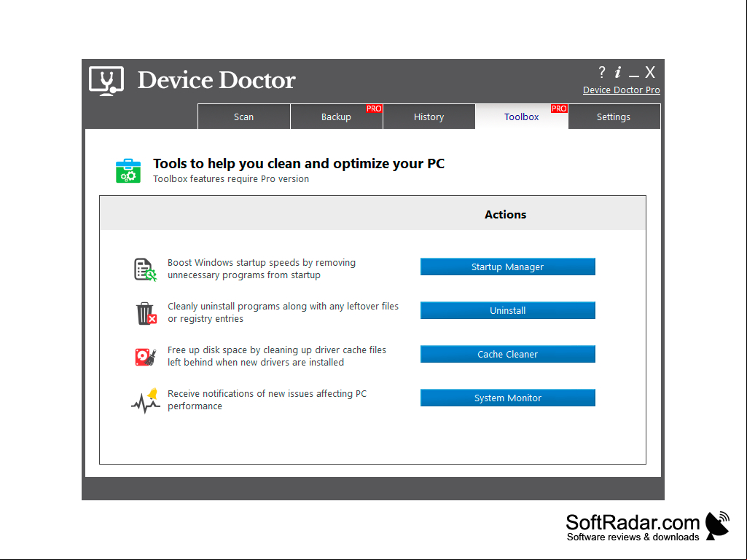Click 'Toolbox features require Pro version' text
The image size is (747, 560).
[x=231, y=179]
